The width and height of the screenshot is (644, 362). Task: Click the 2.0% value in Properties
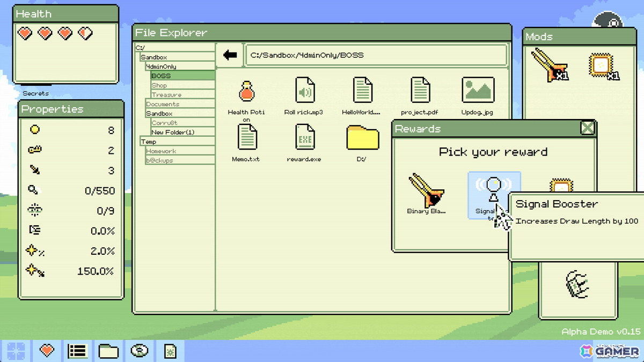tap(102, 251)
